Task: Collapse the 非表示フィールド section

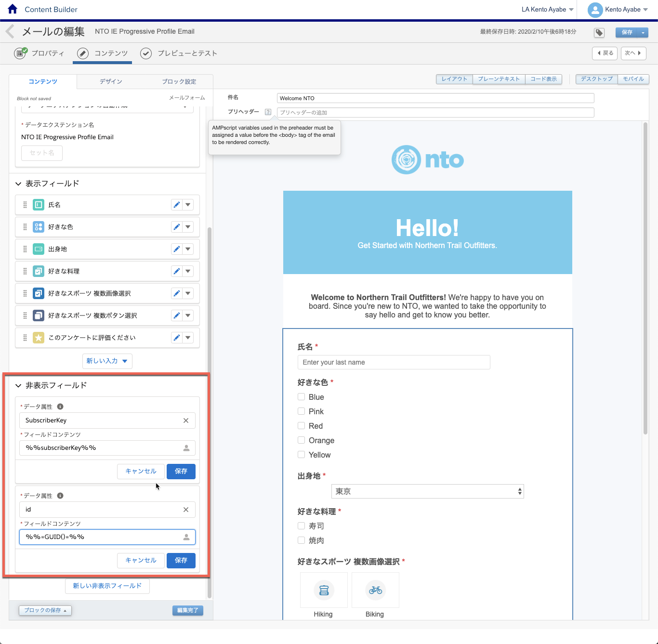Action: pyautogui.click(x=18, y=385)
